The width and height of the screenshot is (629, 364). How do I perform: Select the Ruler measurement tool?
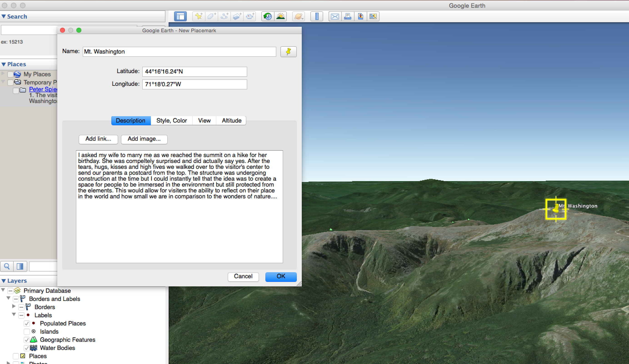[317, 17]
